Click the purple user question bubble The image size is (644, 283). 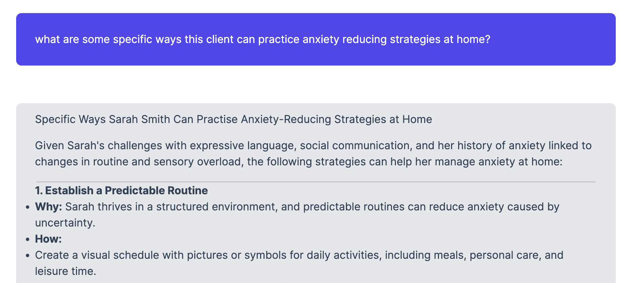pos(316,39)
